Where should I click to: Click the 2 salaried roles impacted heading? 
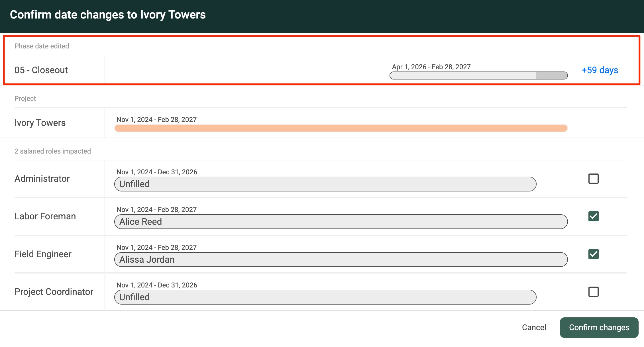(53, 151)
